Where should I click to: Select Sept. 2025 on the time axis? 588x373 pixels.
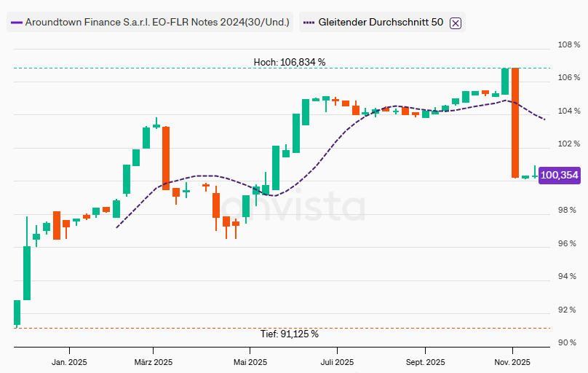[x=425, y=362]
